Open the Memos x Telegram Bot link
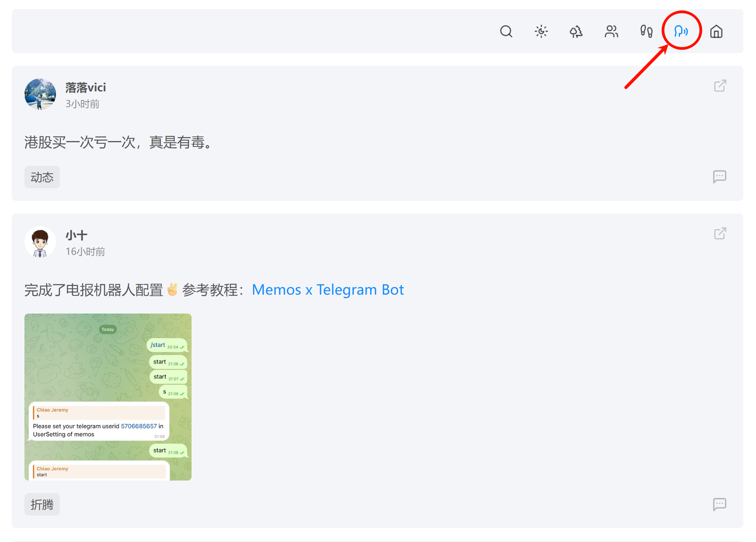The height and width of the screenshot is (542, 756). [328, 290]
